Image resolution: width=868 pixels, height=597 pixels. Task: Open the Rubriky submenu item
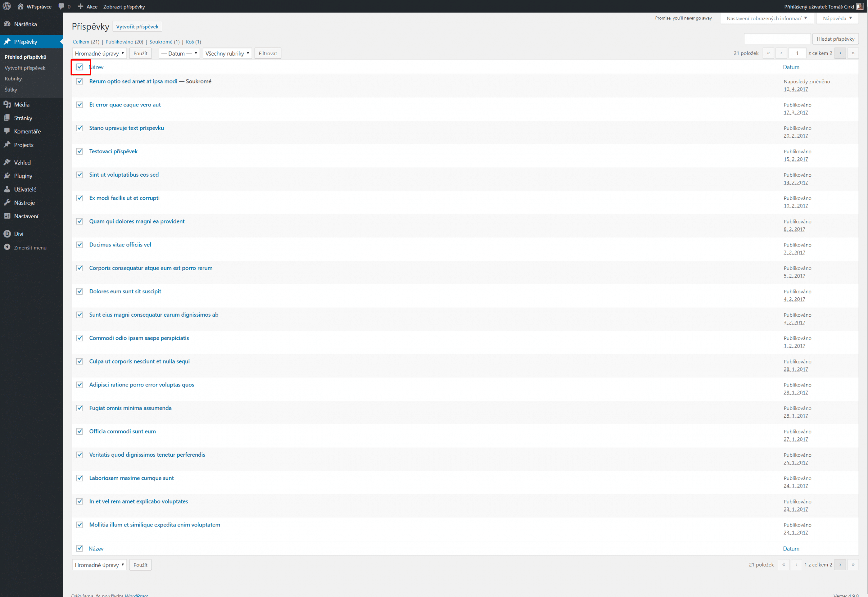[x=13, y=79]
